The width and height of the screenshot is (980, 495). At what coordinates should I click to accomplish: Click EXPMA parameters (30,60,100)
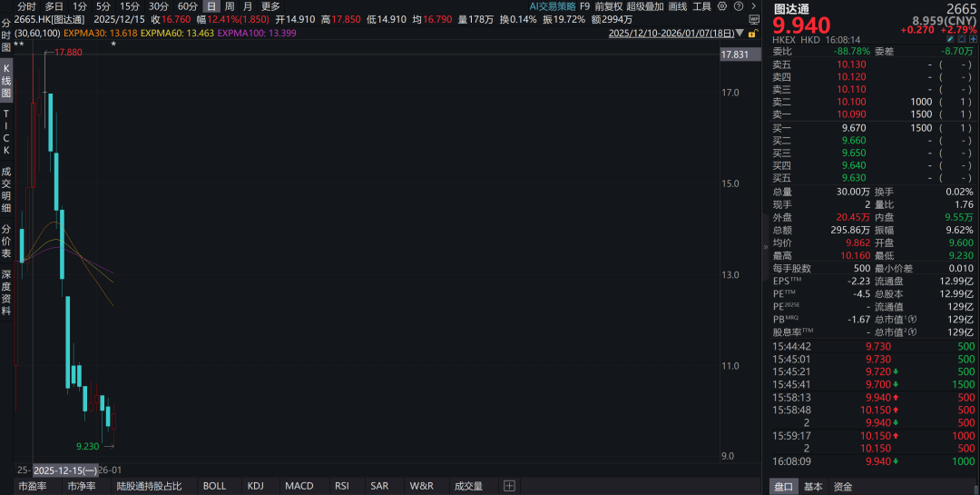point(37,34)
